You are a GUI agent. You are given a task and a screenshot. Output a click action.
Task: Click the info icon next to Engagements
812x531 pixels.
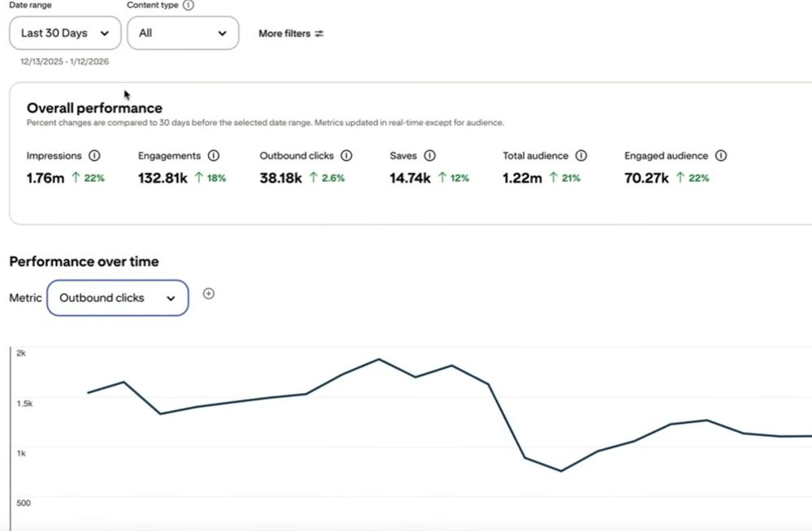pos(214,155)
